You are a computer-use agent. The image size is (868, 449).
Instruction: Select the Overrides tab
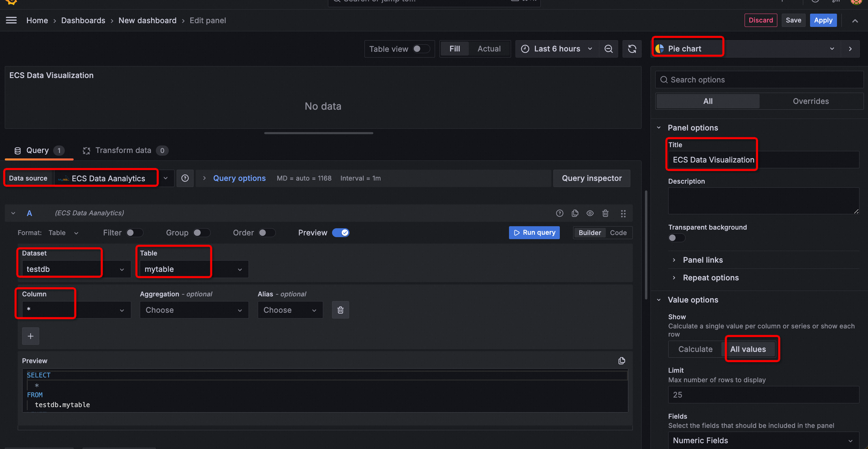[811, 101]
